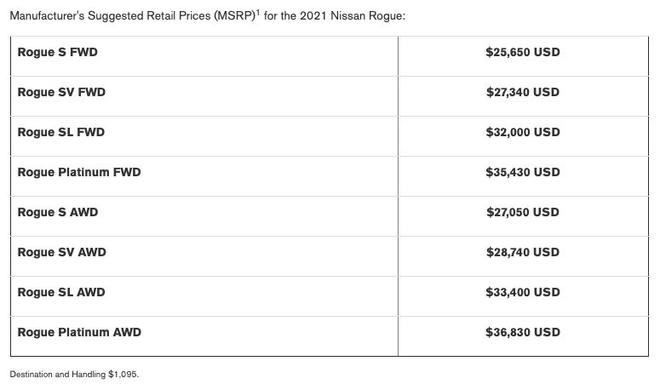
Task: Click the MSRP footnote superscript 1
Action: pos(258,12)
